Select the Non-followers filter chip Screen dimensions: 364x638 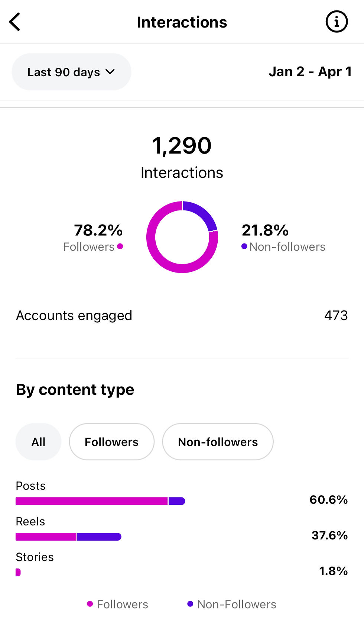coord(218,442)
